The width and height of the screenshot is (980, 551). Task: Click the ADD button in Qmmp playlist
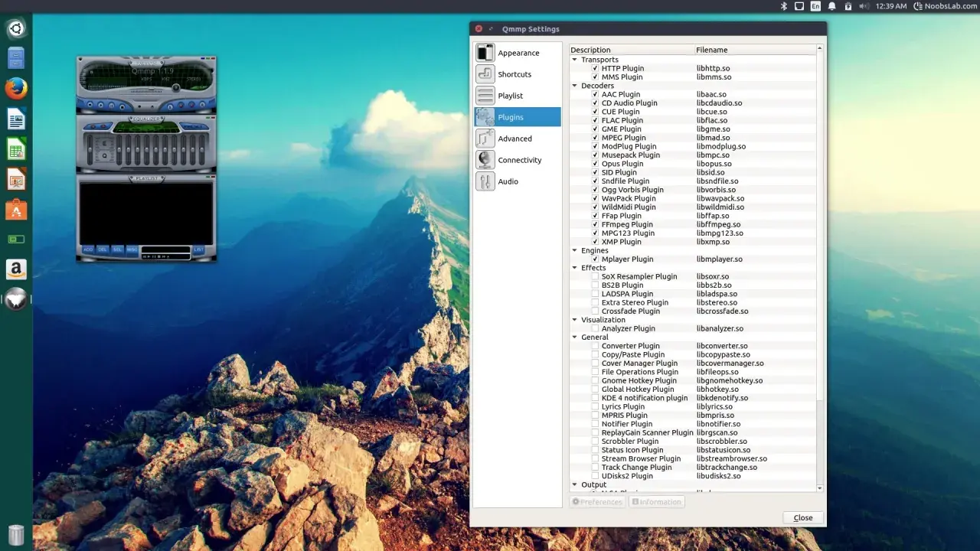89,249
